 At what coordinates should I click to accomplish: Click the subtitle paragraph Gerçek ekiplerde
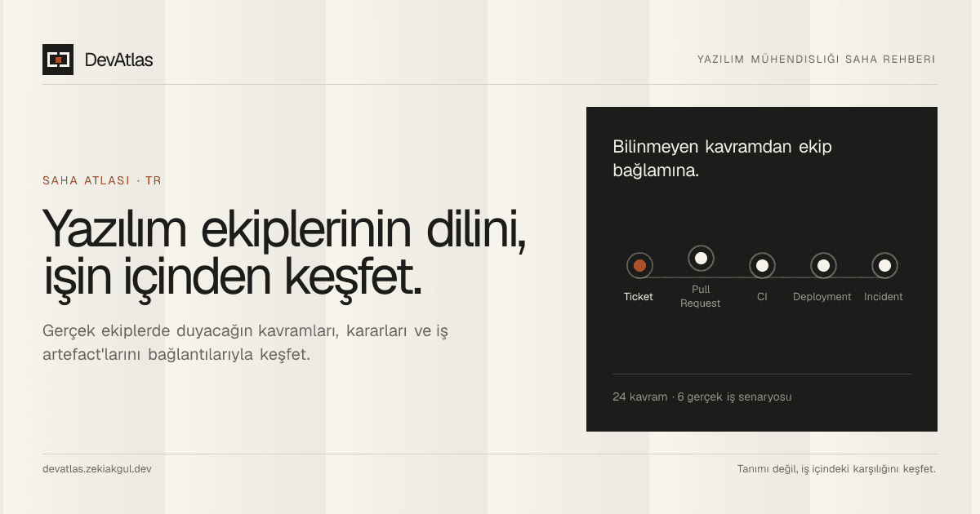point(246,343)
